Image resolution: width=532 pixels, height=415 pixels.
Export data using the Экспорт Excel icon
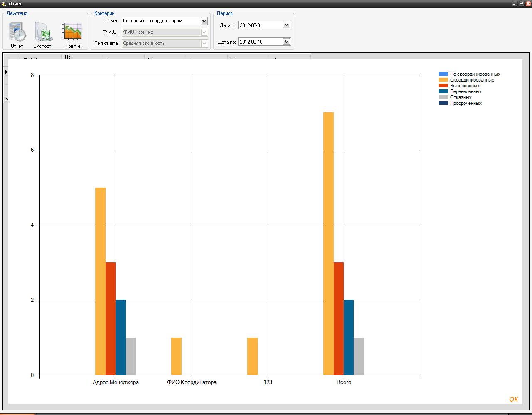coord(42,35)
